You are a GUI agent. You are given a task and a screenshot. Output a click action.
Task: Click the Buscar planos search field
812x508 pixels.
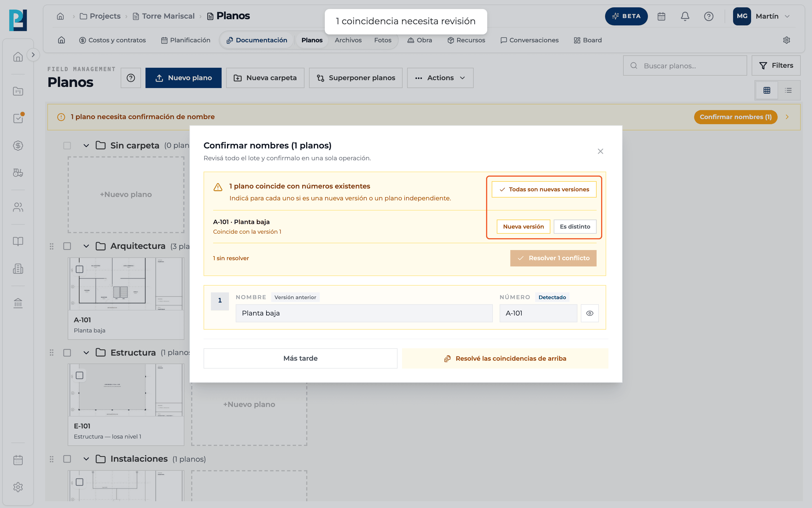point(685,65)
